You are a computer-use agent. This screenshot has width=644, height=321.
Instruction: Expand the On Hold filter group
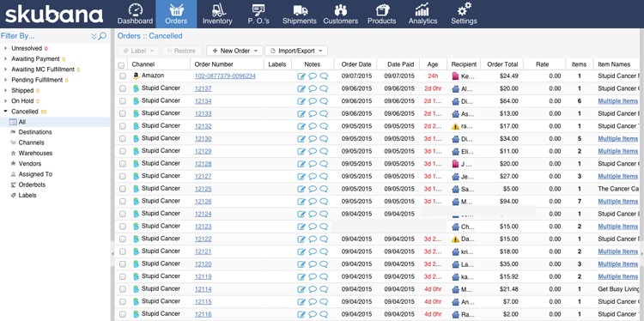click(5, 101)
